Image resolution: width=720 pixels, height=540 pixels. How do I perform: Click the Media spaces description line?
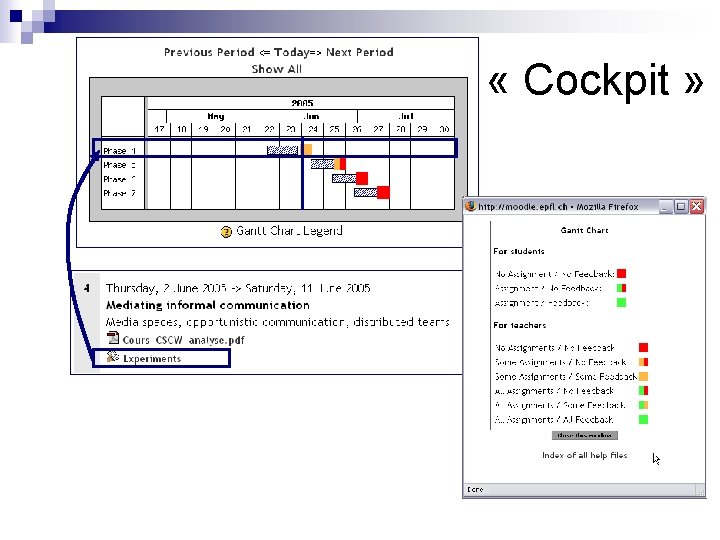click(277, 322)
